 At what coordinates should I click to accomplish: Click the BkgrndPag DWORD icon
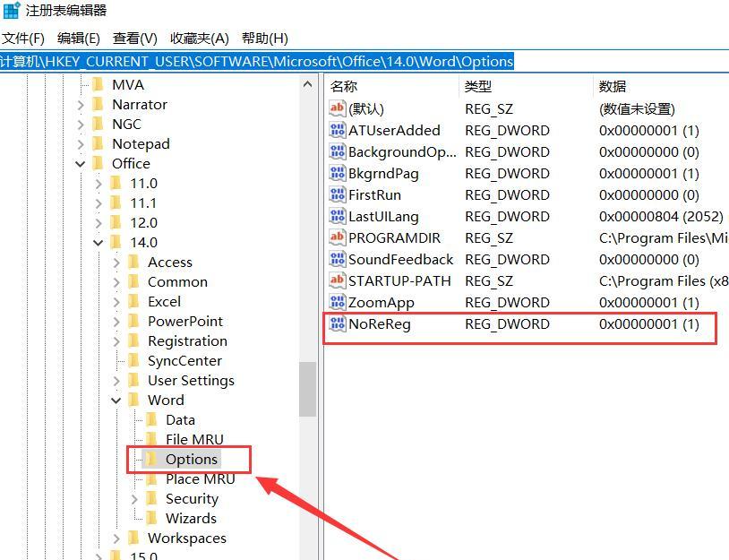point(337,173)
